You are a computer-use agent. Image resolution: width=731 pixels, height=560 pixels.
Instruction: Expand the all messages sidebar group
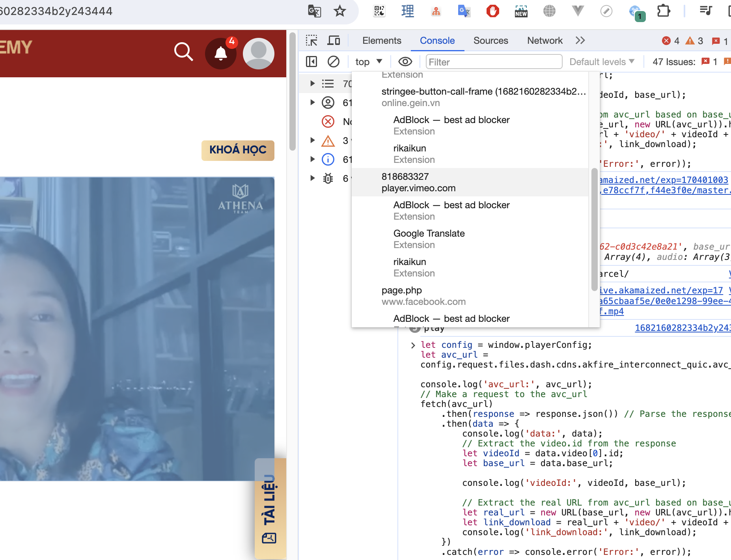click(312, 84)
